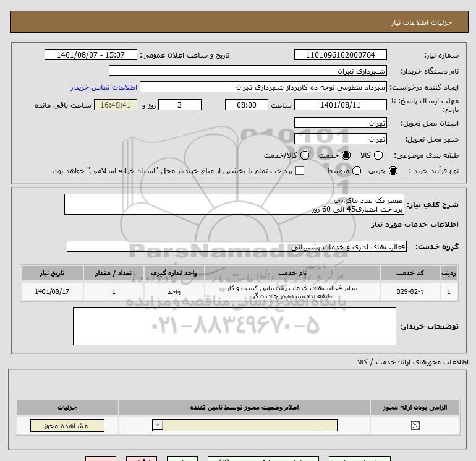Click the واحد اندازه گیری column header
476x461 pixels.
[x=174, y=273]
